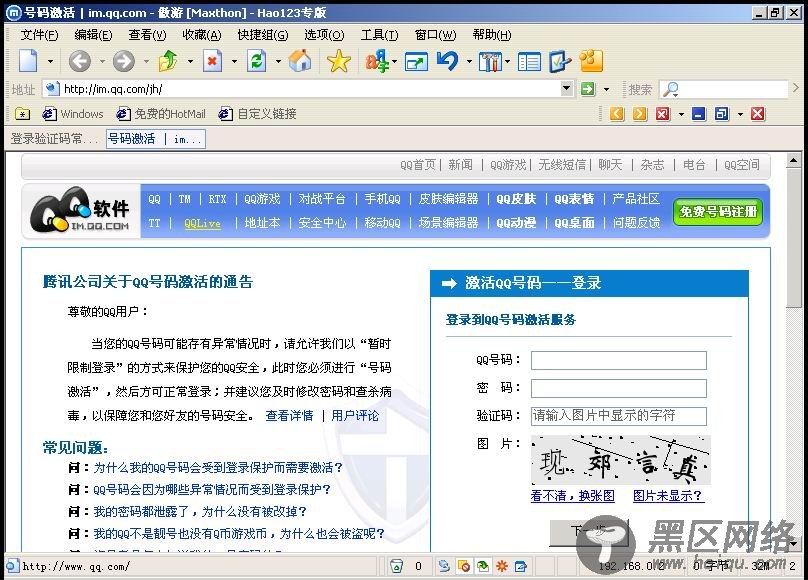Go forward with the Forward arrow
The width and height of the screenshot is (808, 580).
tap(124, 61)
